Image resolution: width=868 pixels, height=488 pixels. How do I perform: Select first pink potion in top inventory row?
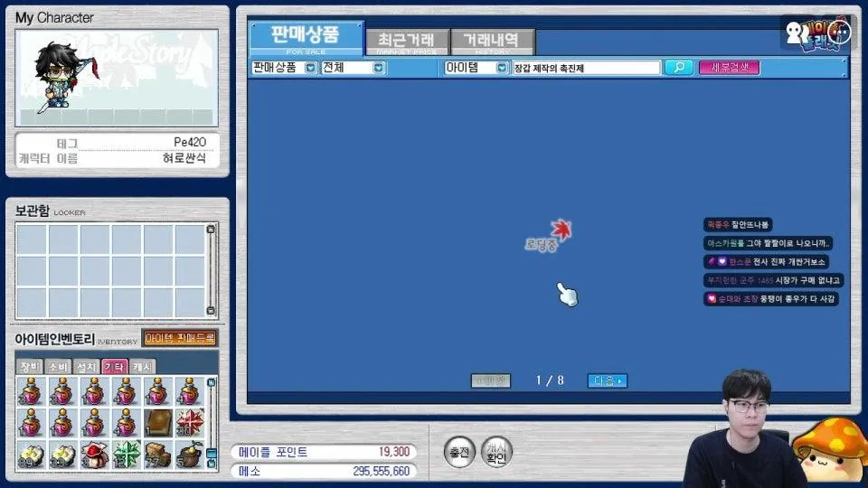click(31, 390)
